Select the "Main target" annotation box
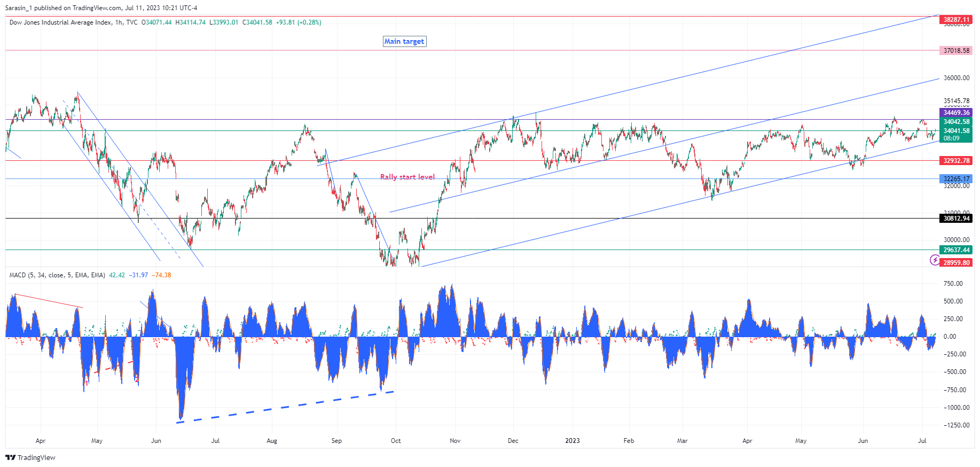Screen dimensions: 980x467 (404, 42)
